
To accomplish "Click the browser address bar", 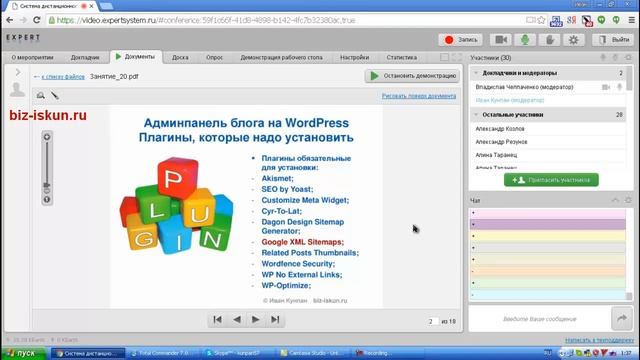I will tap(286, 20).
